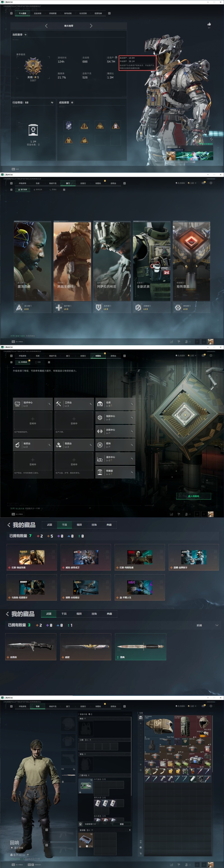Open the 训练中心 dumbbell facility

(100, 431)
